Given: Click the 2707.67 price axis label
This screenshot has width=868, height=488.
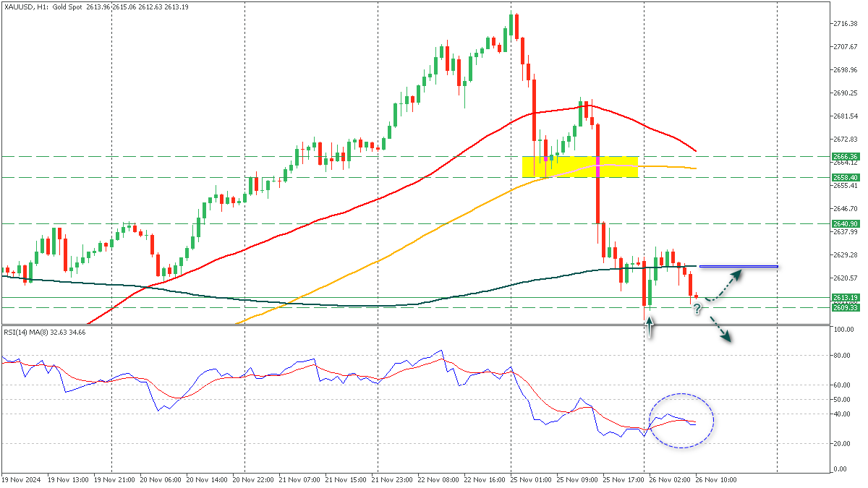Looking at the screenshot, I should pos(846,47).
